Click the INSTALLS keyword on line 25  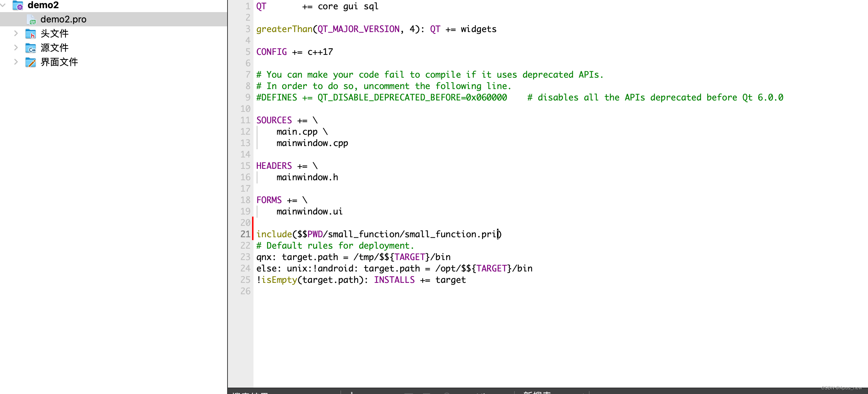point(394,280)
